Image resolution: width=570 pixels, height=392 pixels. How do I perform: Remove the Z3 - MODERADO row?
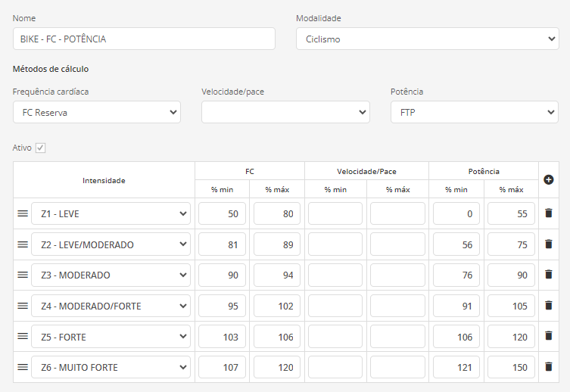(549, 275)
